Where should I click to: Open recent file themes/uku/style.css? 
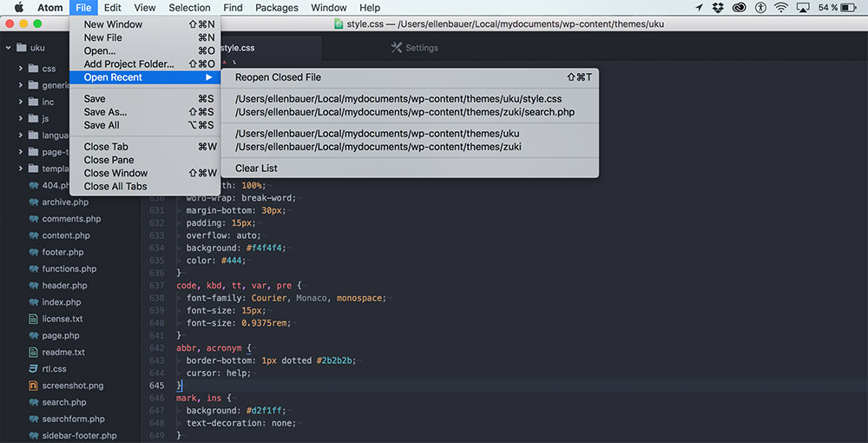pyautogui.click(x=410, y=99)
